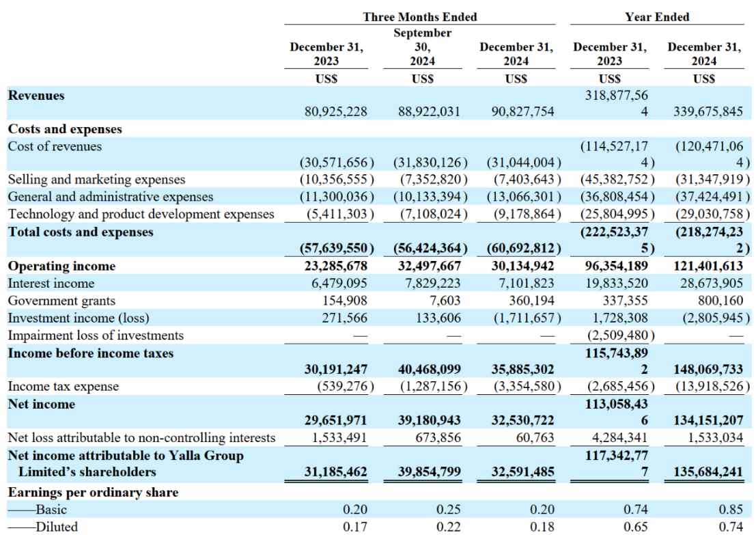Click the full-year 2024 revenue 339,675,845
Viewport: 756px width, 535px height.
[x=704, y=111]
